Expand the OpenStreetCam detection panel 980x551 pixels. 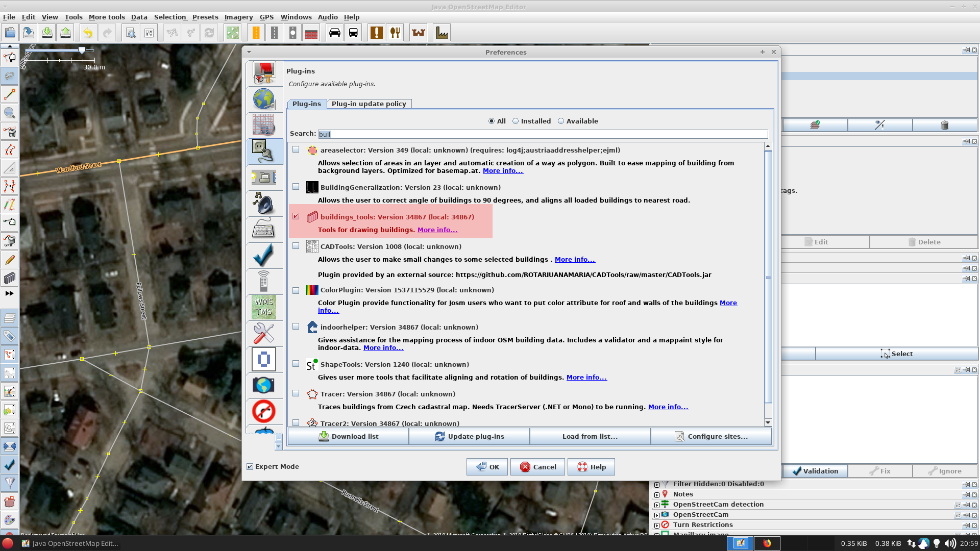click(657, 504)
